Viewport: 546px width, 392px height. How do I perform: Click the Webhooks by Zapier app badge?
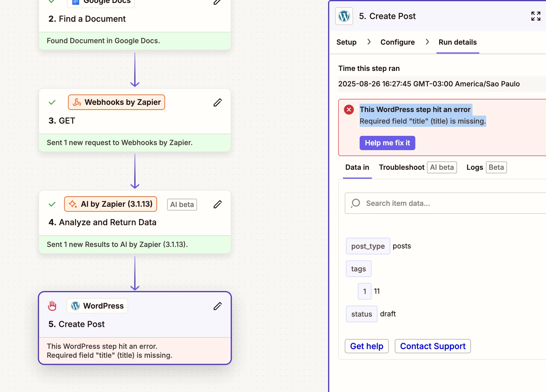(x=116, y=102)
